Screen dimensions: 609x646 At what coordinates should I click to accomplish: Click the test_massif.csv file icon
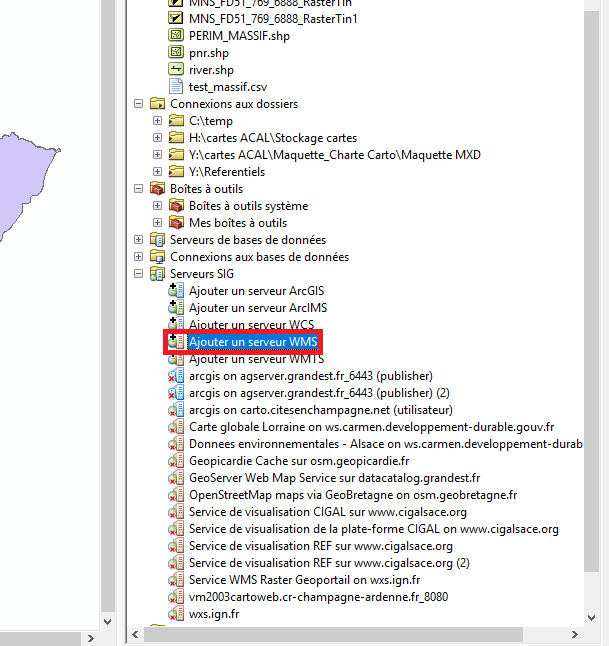click(176, 87)
